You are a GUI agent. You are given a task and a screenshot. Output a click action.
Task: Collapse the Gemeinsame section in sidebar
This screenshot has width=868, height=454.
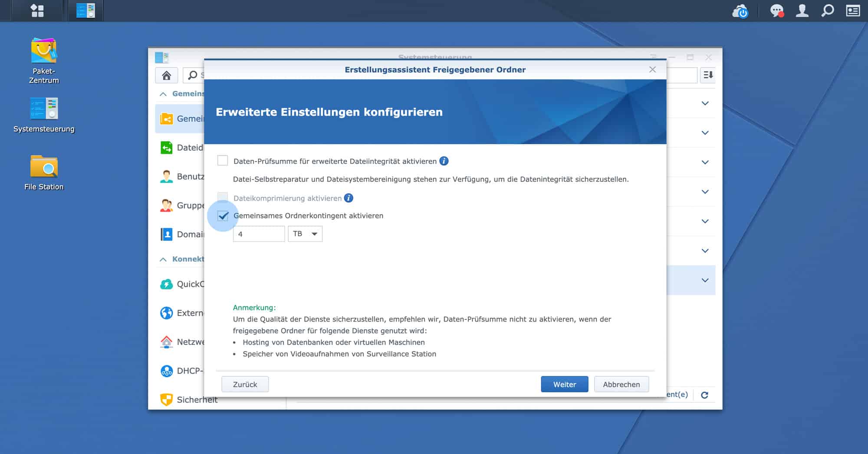[x=163, y=94]
